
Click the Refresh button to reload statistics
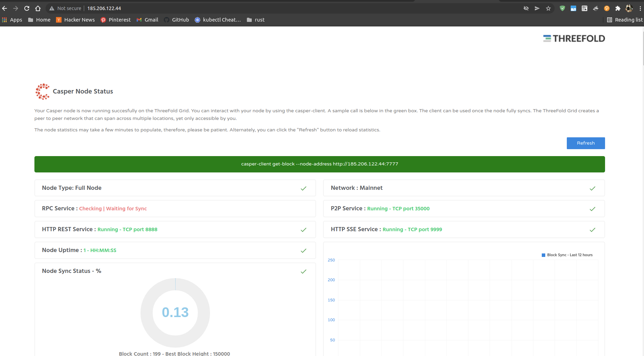pos(586,143)
